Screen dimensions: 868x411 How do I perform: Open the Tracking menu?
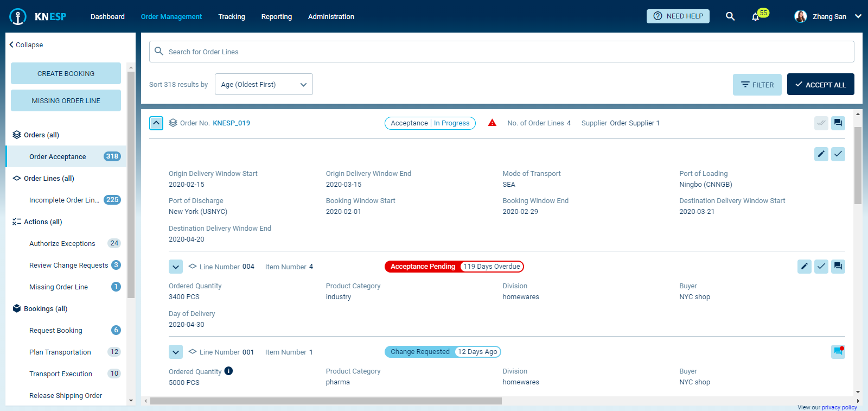(232, 17)
